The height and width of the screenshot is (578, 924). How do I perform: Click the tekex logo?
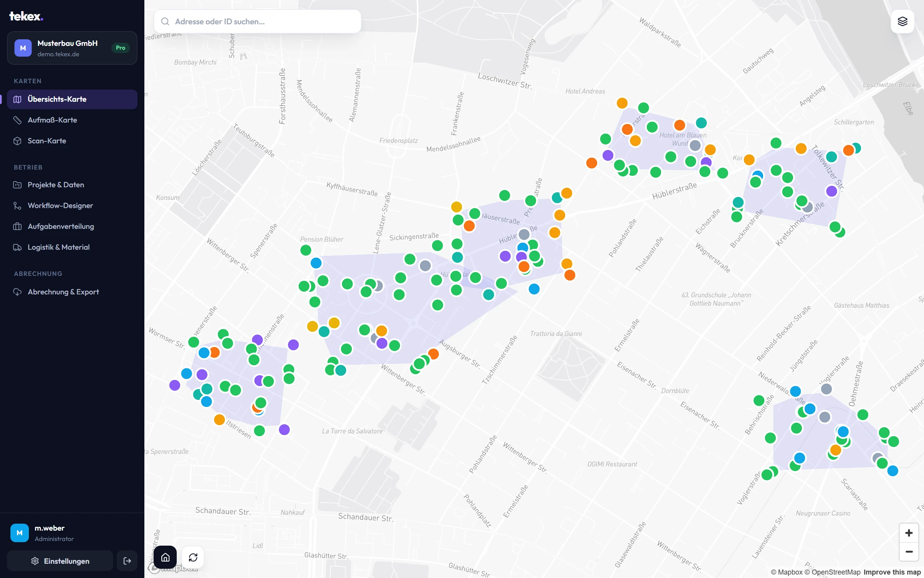click(x=26, y=16)
